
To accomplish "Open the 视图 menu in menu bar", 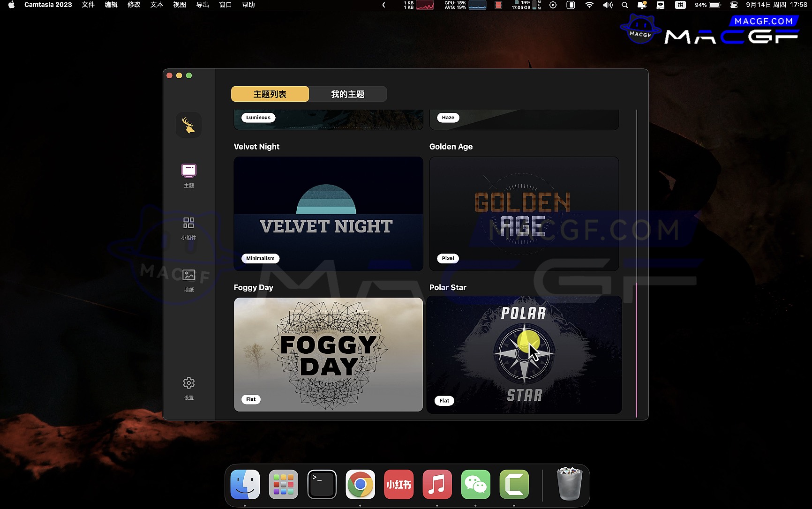I will pyautogui.click(x=180, y=5).
